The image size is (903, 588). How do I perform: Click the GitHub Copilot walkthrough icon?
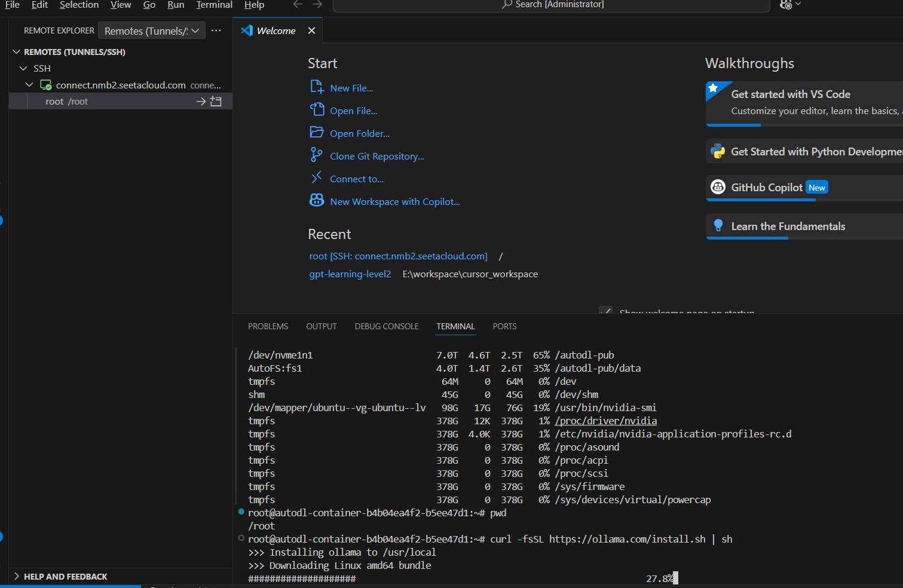click(x=718, y=187)
